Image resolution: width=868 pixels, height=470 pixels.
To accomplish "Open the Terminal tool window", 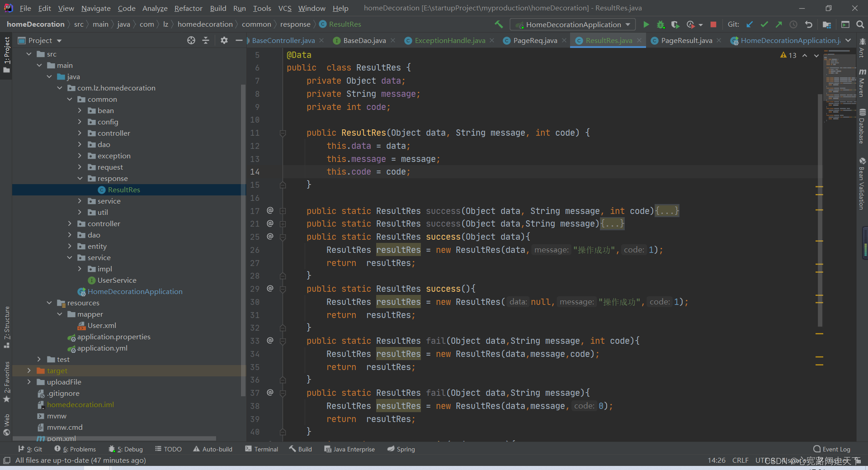I will [x=261, y=449].
